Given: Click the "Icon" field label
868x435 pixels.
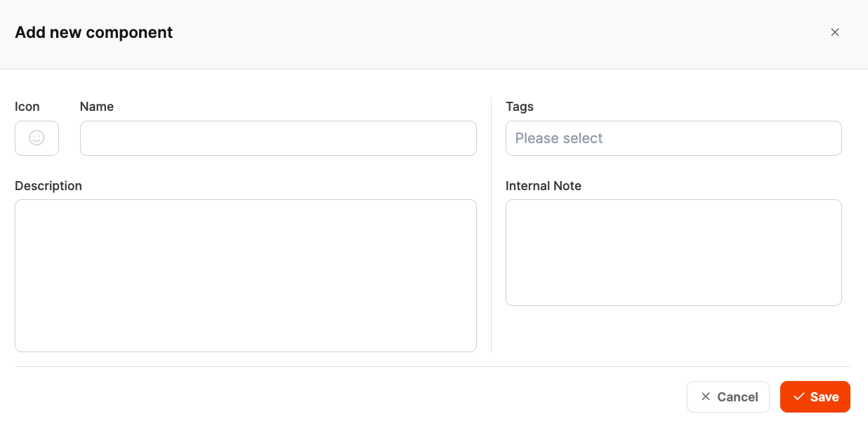Looking at the screenshot, I should (x=27, y=107).
